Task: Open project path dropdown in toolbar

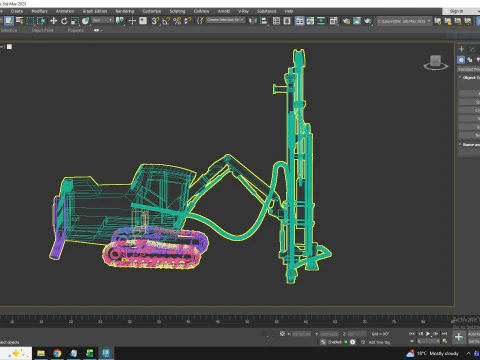Action: pyautogui.click(x=404, y=21)
